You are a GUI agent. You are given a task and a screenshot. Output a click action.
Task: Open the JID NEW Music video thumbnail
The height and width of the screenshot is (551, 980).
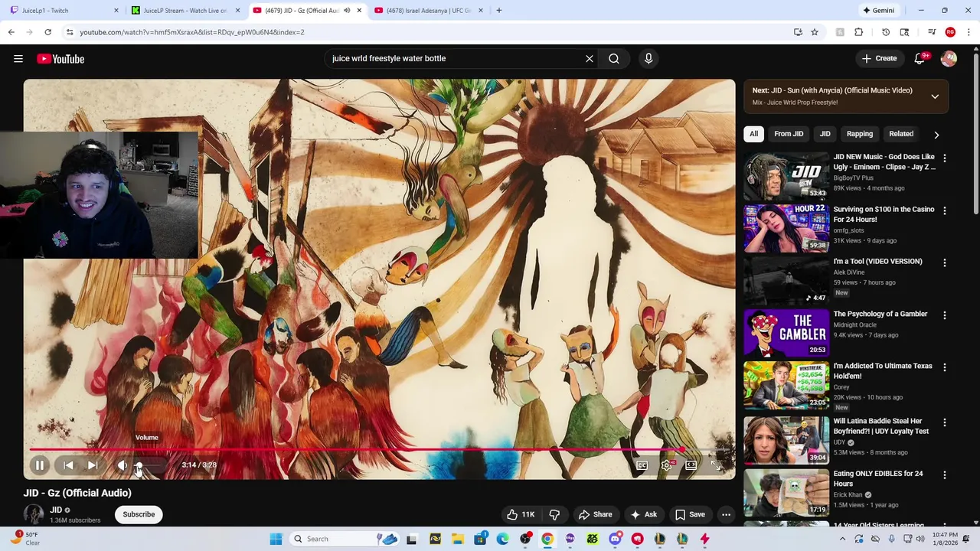[x=786, y=176]
